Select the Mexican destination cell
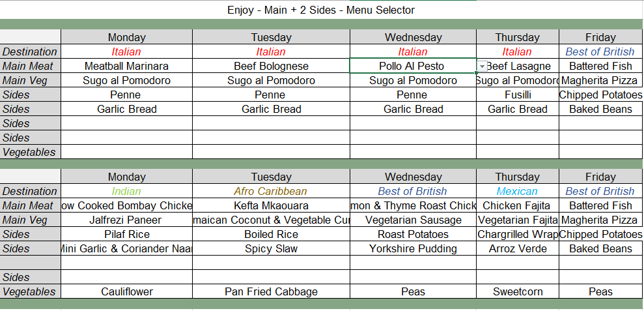Viewport: 644px width, 311px height. point(517,191)
